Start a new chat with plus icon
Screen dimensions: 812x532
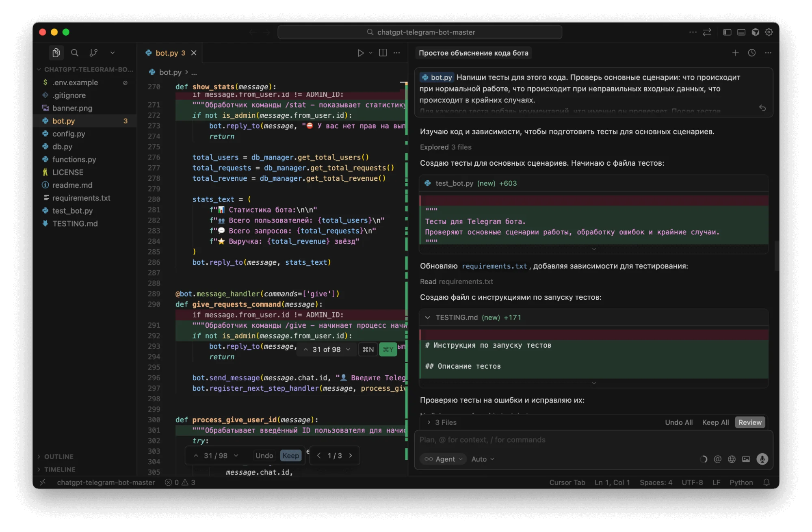(x=735, y=53)
